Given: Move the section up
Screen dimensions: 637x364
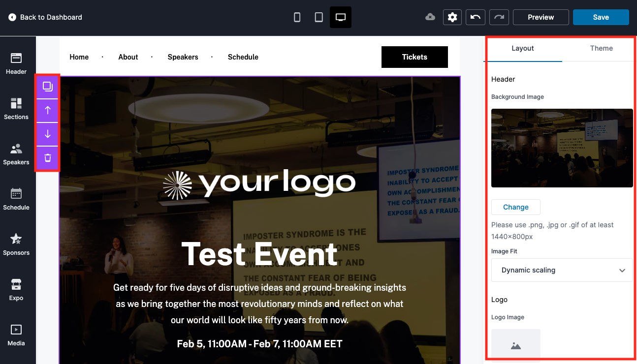Looking at the screenshot, I should [x=48, y=111].
